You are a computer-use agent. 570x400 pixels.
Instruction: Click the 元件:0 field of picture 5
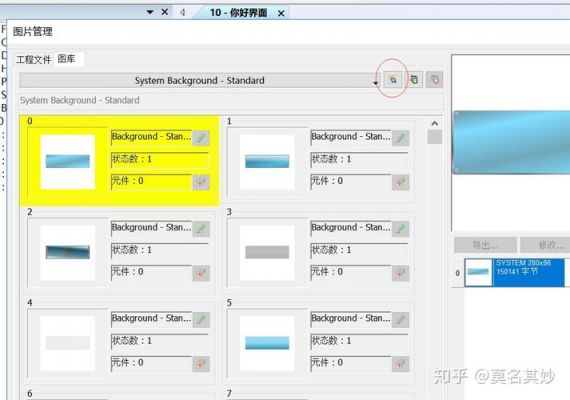[351, 363]
